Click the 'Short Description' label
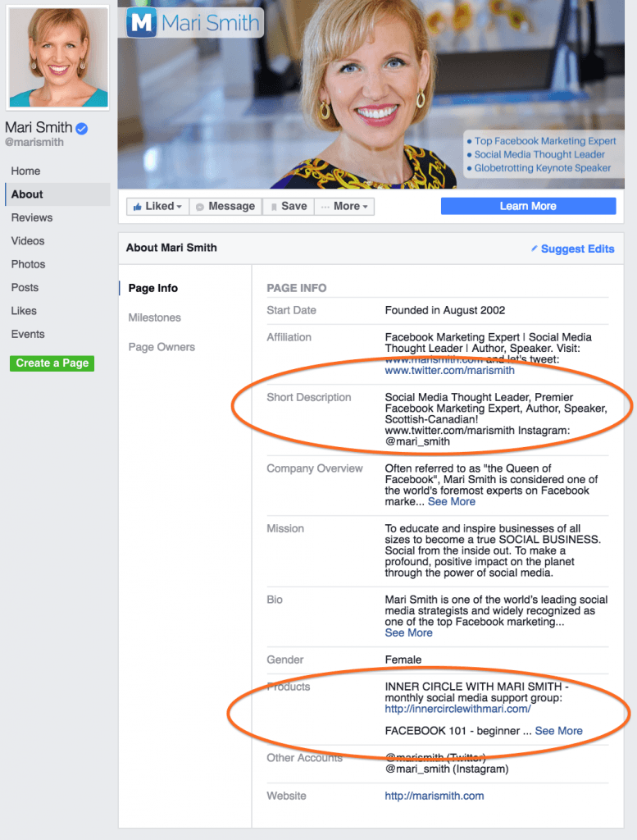Image resolution: width=637 pixels, height=840 pixels. tap(309, 398)
